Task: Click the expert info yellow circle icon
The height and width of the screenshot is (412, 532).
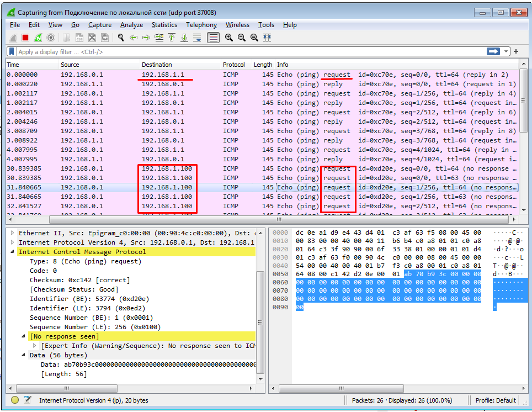Action: 14,400
